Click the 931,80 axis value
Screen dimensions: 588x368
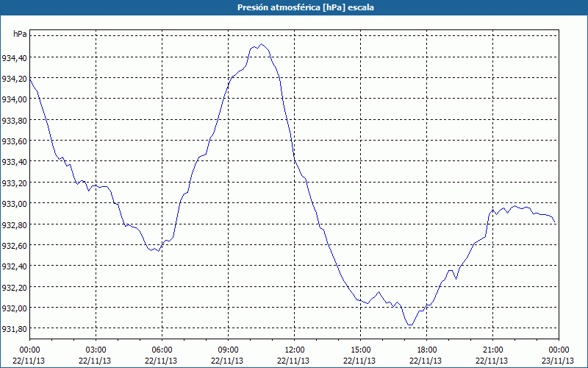14,329
